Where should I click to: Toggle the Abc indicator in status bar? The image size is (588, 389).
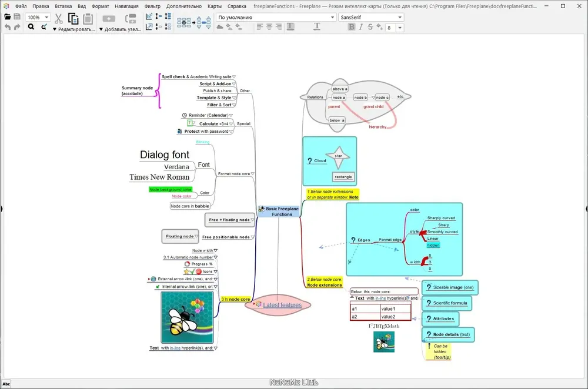point(6,384)
